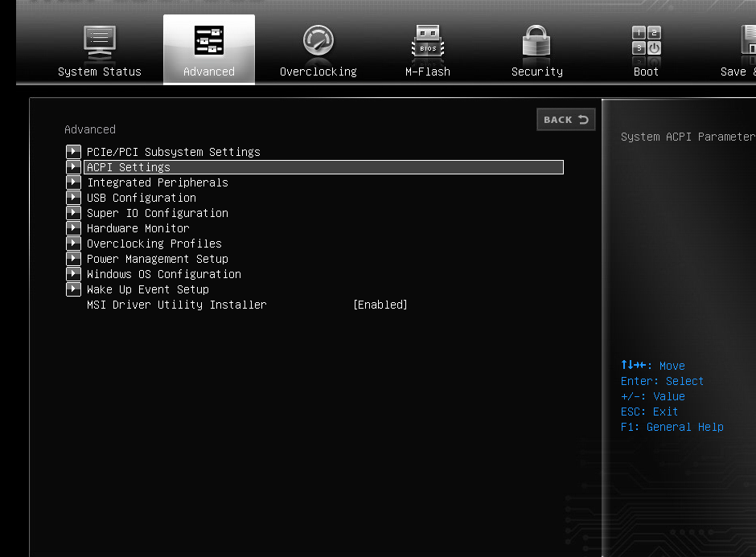
Task: Open Overclocking Profiles entry
Action: [x=154, y=244]
